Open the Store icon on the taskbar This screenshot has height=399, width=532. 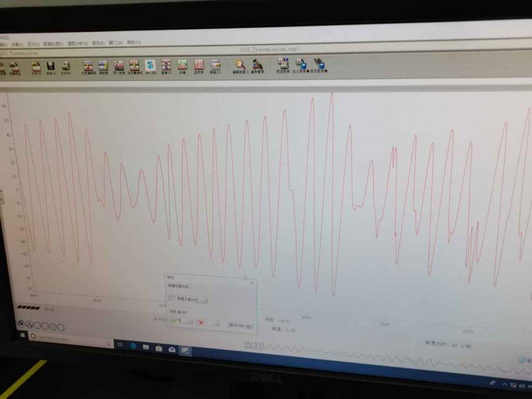coord(158,348)
